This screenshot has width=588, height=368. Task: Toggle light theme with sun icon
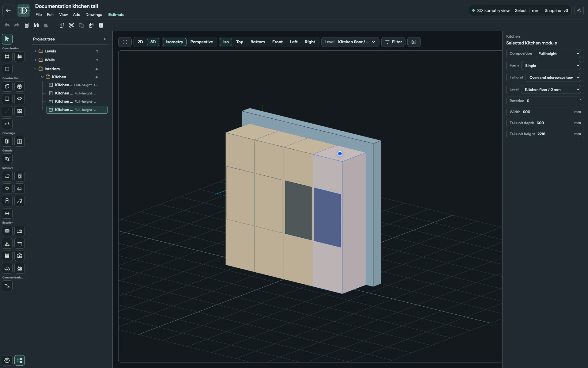click(579, 10)
